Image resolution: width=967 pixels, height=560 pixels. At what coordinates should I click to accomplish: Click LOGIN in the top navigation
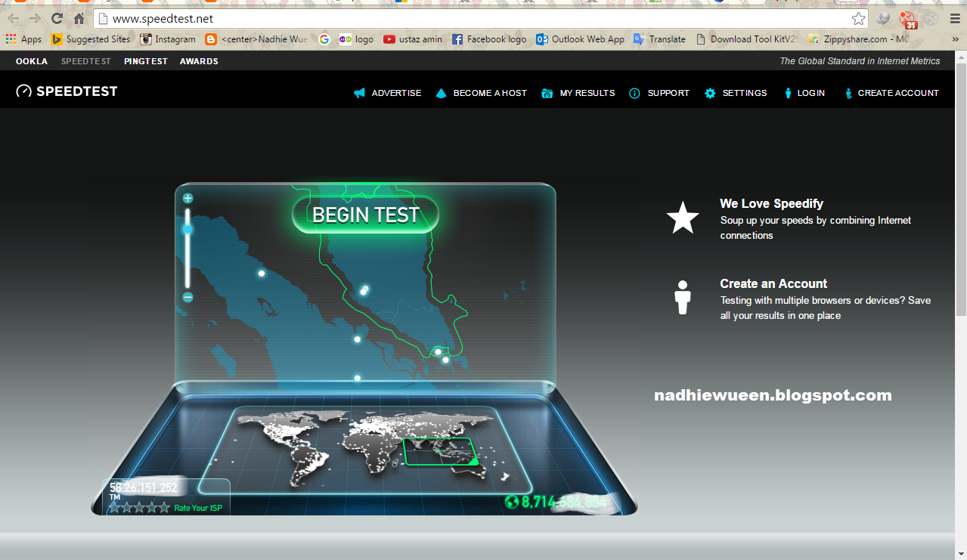(x=811, y=93)
